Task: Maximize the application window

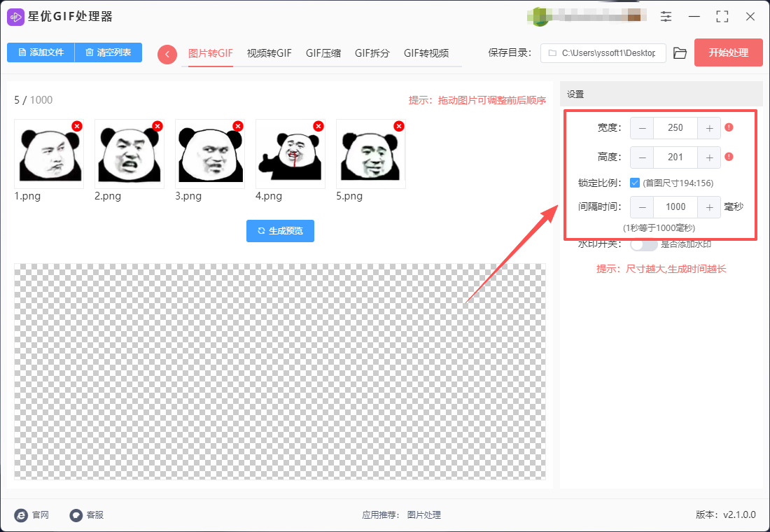Action: pyautogui.click(x=722, y=16)
